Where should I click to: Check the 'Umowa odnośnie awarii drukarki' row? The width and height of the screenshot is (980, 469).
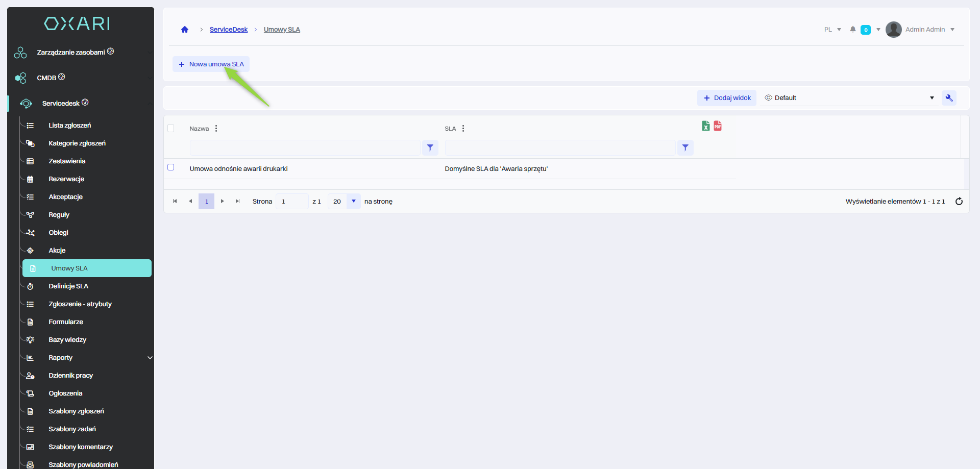(171, 167)
